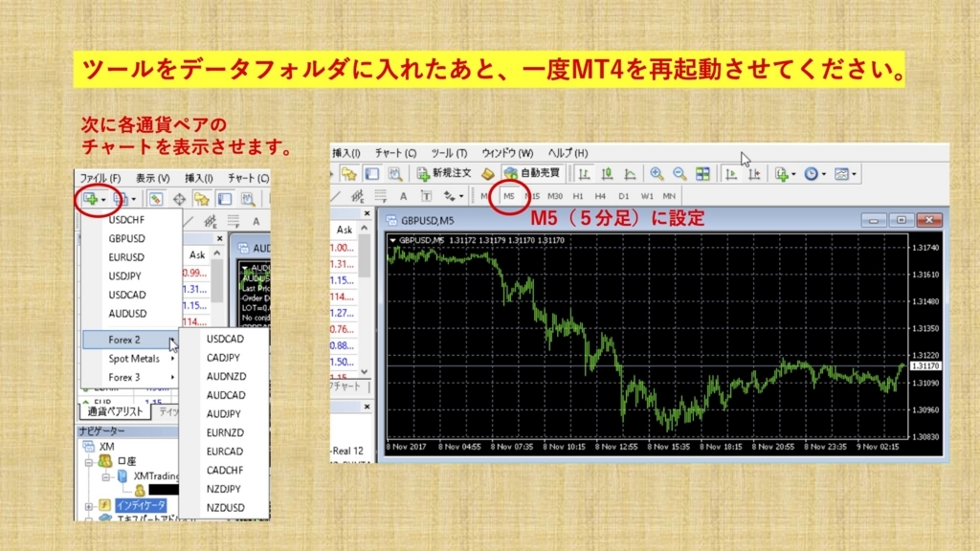The image size is (980, 551).
Task: Open ヘルプ (H) menu
Action: click(x=568, y=153)
